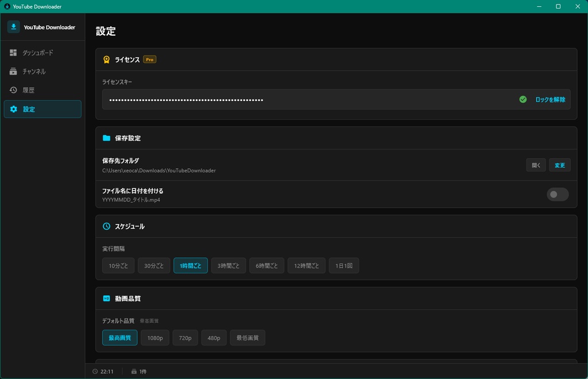Select the 設定 sidebar item
The image size is (588, 379).
pyautogui.click(x=42, y=109)
